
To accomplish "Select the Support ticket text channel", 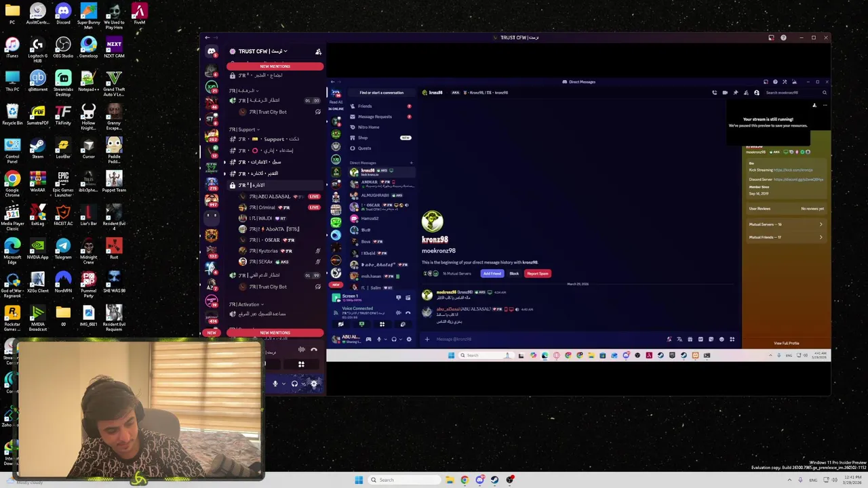I will pyautogui.click(x=274, y=139).
